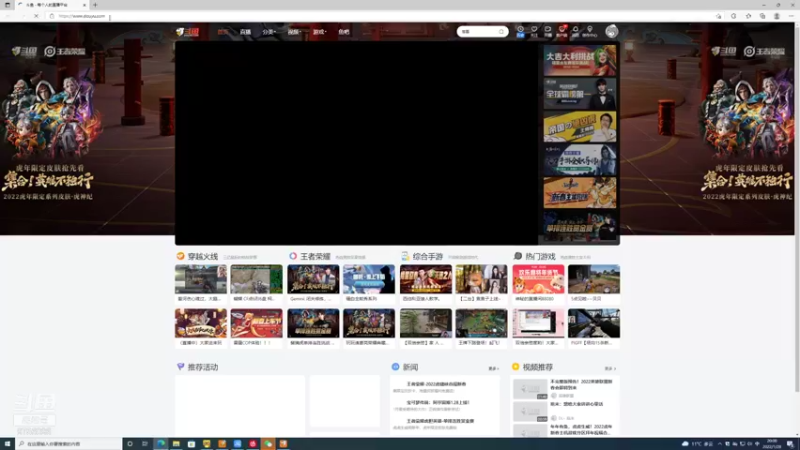Screen dimensions: 800x450
Task: Open File Explorer on the taskbar
Action: (x=176, y=444)
